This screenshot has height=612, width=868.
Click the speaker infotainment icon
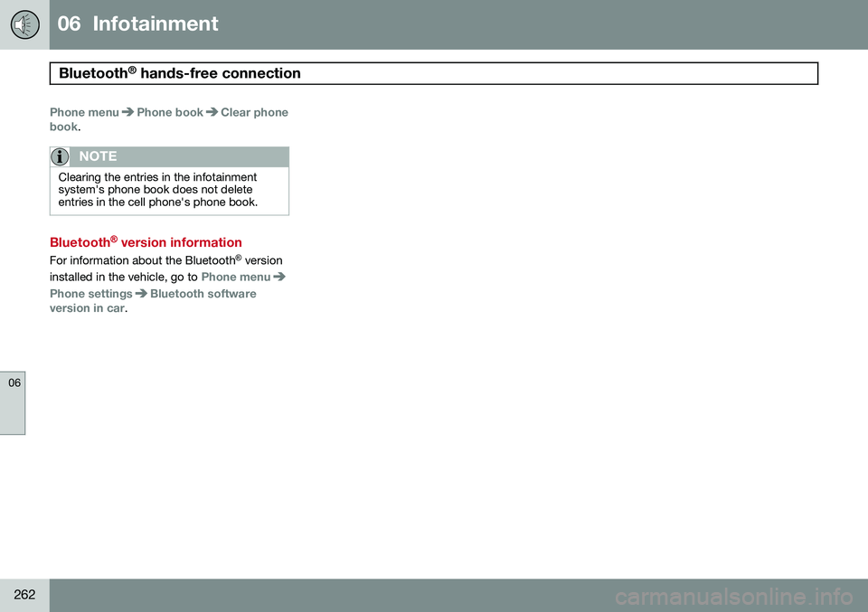coord(25,25)
